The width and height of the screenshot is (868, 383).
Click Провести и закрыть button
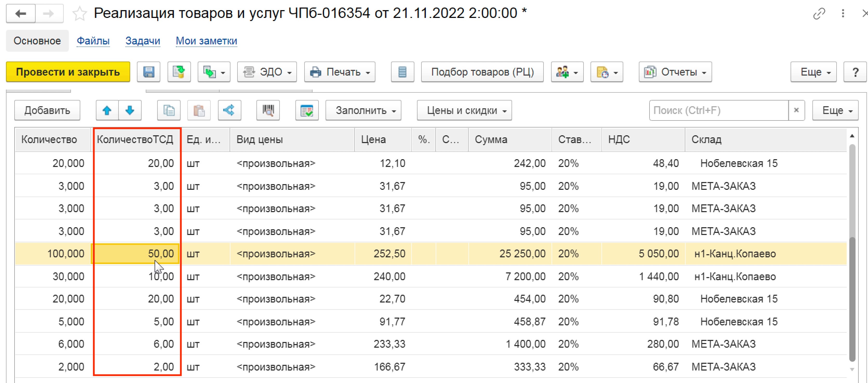68,72
